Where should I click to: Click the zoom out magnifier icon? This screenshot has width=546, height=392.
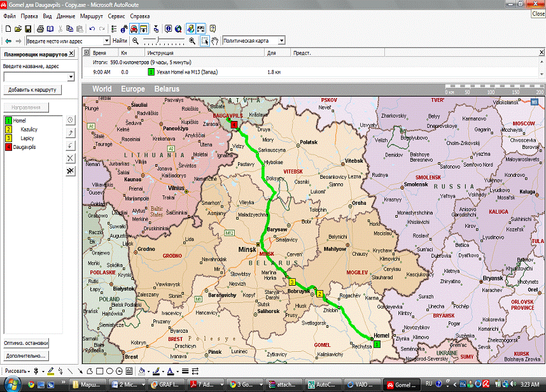tap(136, 41)
